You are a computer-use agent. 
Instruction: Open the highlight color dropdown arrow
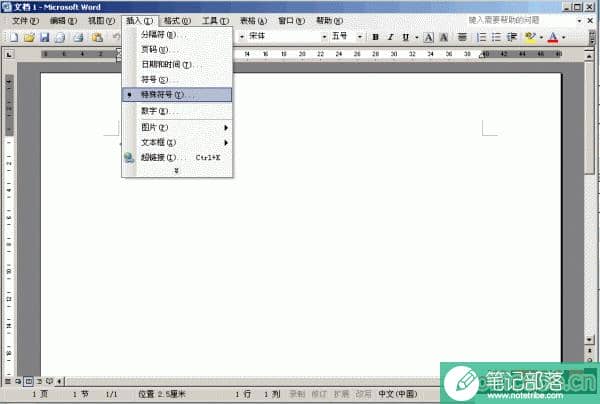click(x=541, y=37)
